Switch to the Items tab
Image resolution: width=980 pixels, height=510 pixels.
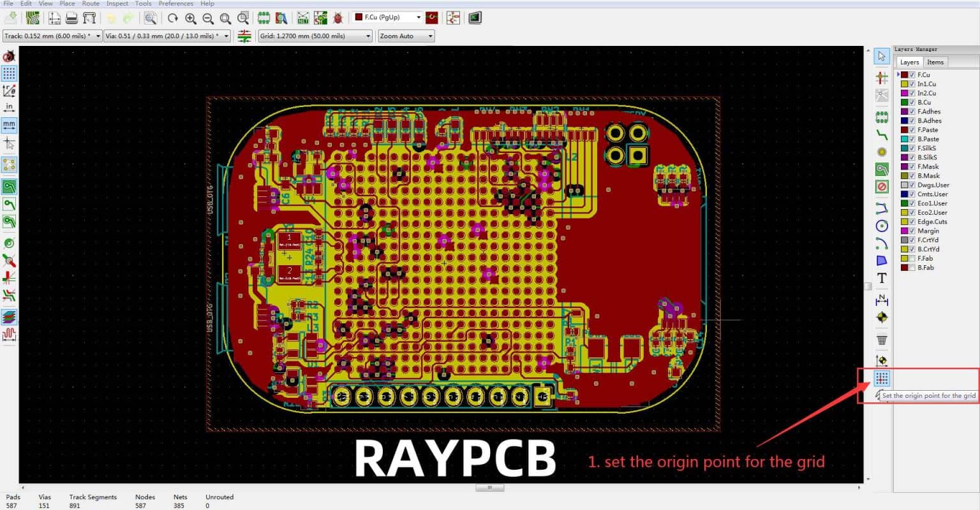[x=935, y=62]
